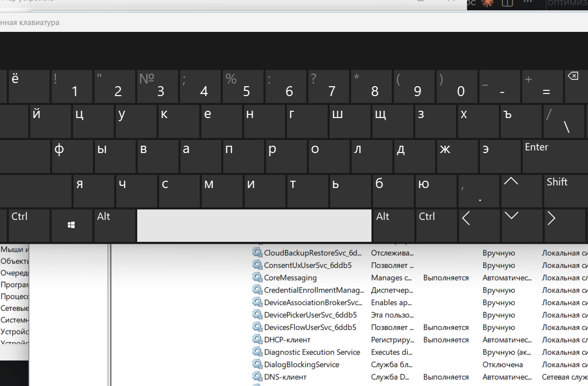Tap the number 5 key with percent sign
The height and width of the screenshot is (386, 588).
pos(243,86)
